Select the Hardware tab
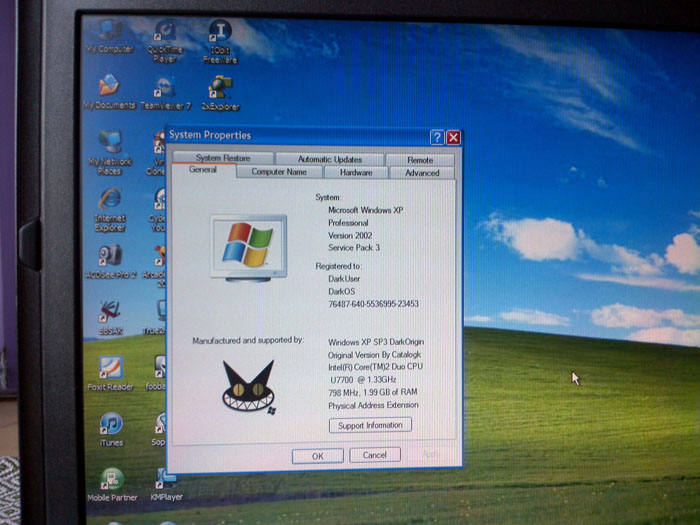This screenshot has height=525, width=700. tap(356, 172)
